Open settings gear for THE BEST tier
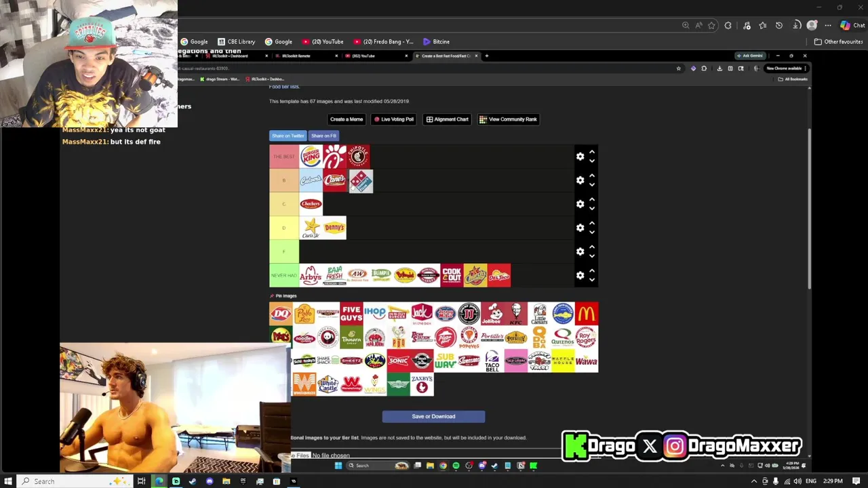868x488 pixels. point(580,157)
